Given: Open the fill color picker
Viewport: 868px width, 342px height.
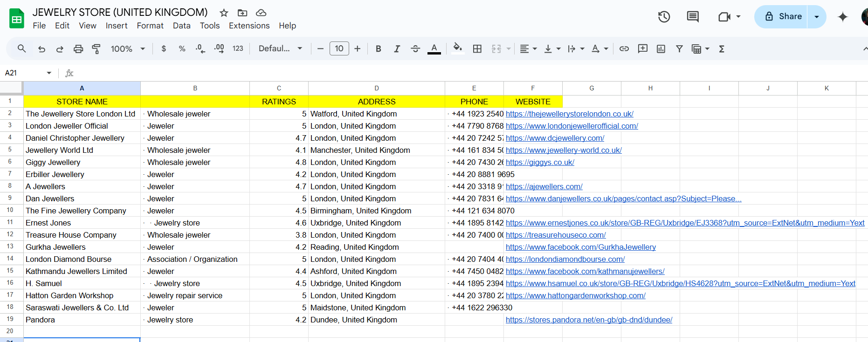Looking at the screenshot, I should [458, 48].
